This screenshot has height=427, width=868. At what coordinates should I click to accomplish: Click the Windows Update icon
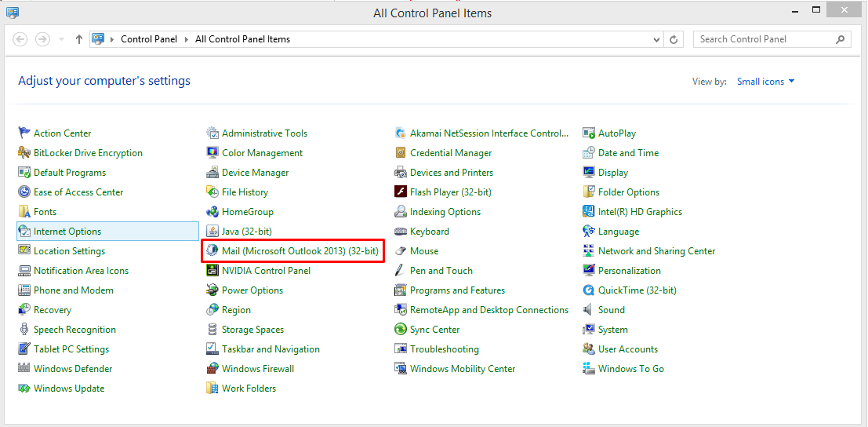(24, 389)
